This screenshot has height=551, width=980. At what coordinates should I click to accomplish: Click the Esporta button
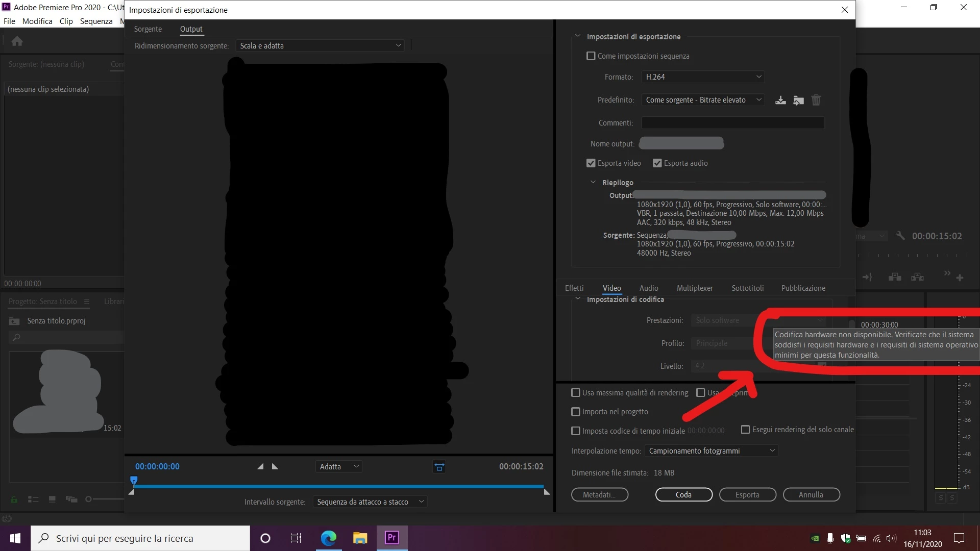[x=747, y=494]
